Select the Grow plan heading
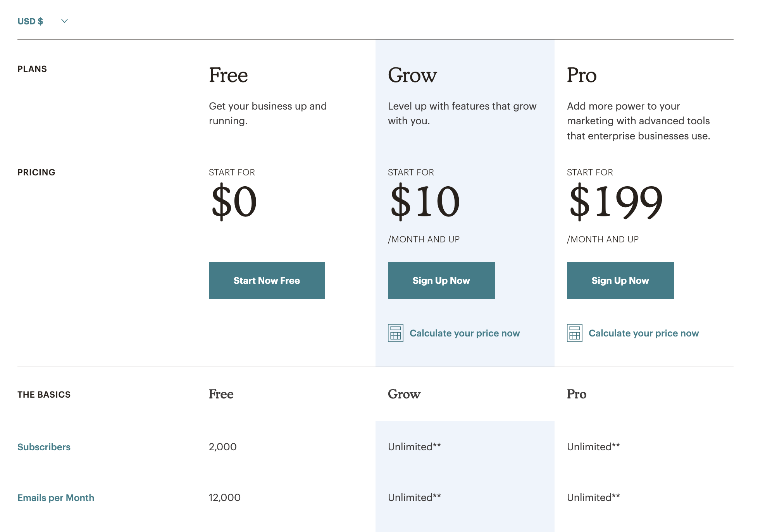 (412, 75)
